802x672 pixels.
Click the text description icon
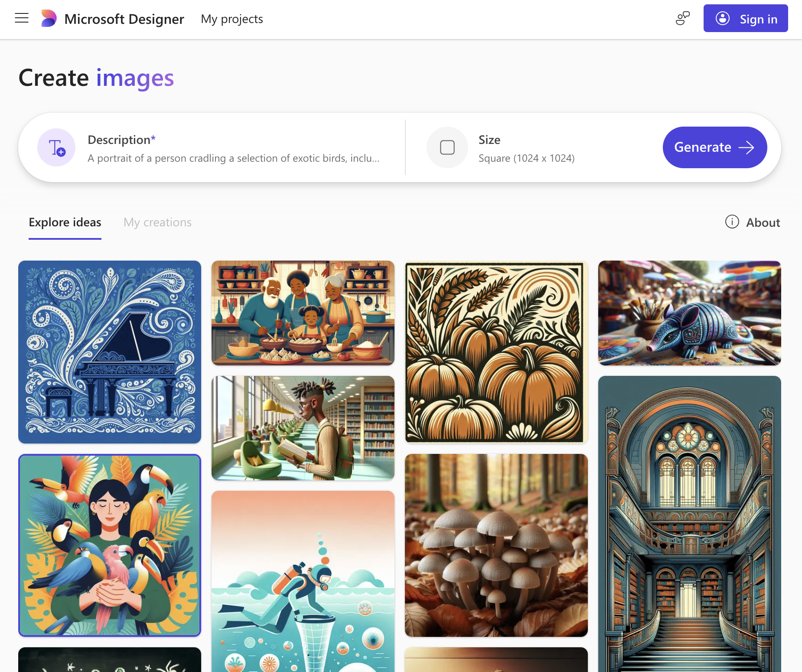[56, 147]
